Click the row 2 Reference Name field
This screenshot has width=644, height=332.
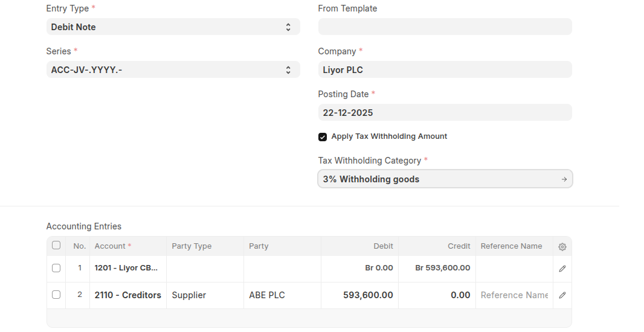point(514,295)
